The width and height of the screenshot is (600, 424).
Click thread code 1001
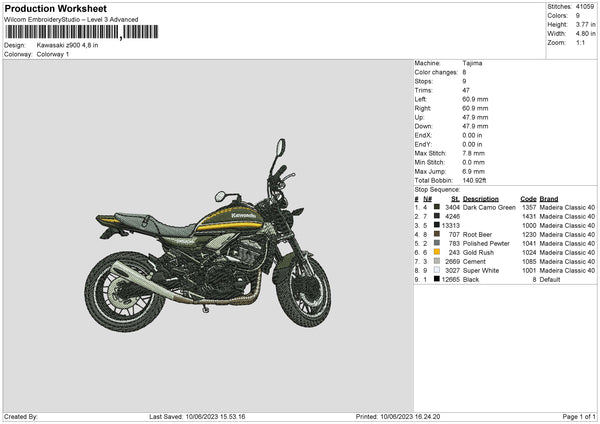click(529, 271)
